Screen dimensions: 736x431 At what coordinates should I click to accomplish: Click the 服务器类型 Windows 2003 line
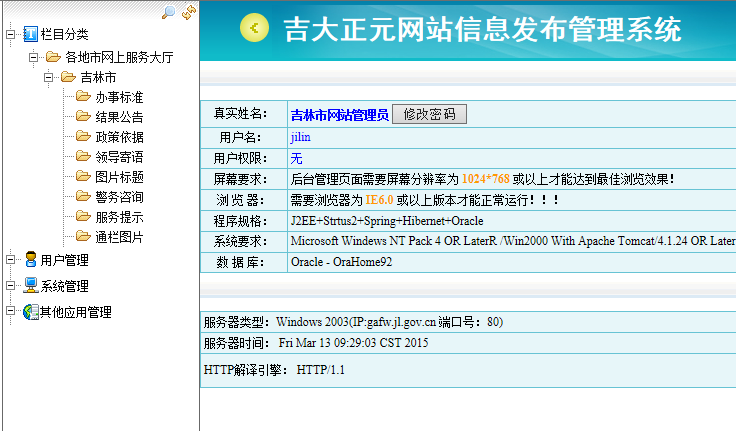pos(353,322)
